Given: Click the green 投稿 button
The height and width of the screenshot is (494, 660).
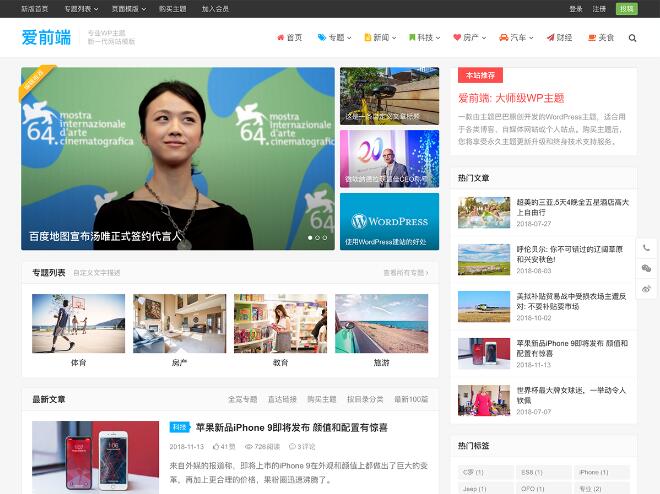Looking at the screenshot, I should click(627, 9).
